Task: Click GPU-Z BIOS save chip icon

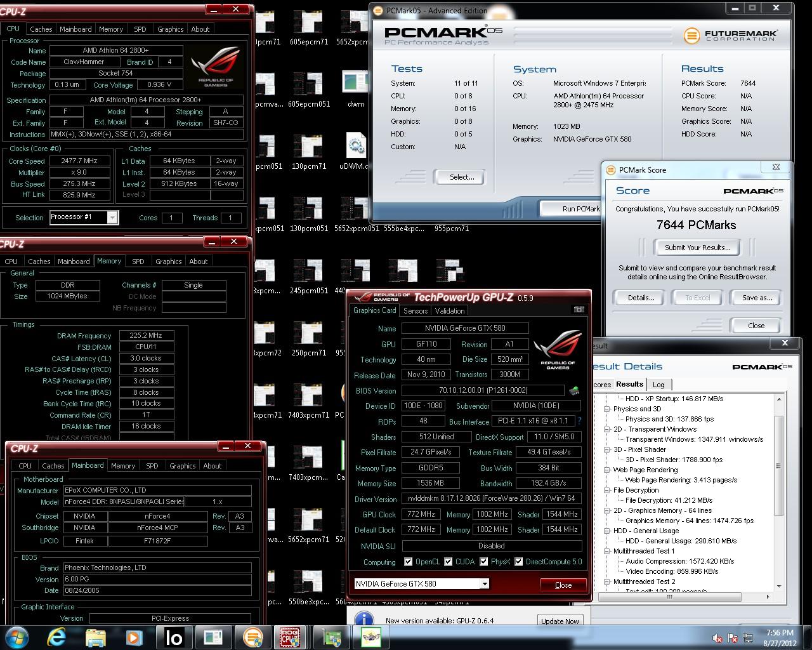Action: click(x=574, y=390)
